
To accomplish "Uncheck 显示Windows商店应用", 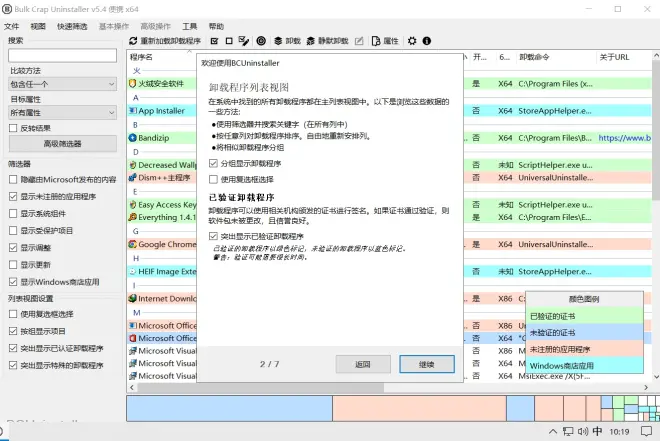I will [x=13, y=282].
